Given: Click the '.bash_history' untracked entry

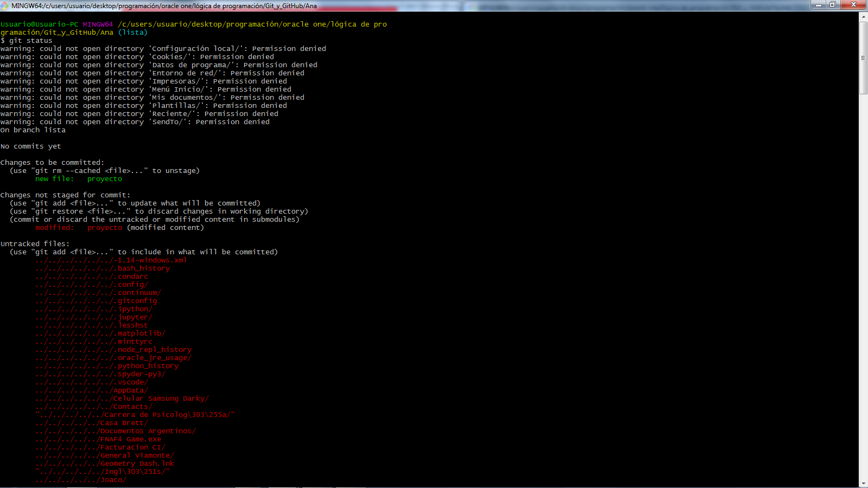Looking at the screenshot, I should pyautogui.click(x=103, y=268).
